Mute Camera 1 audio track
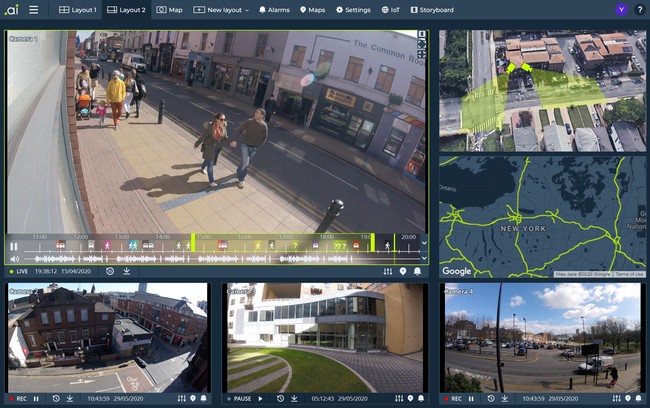 14,259
